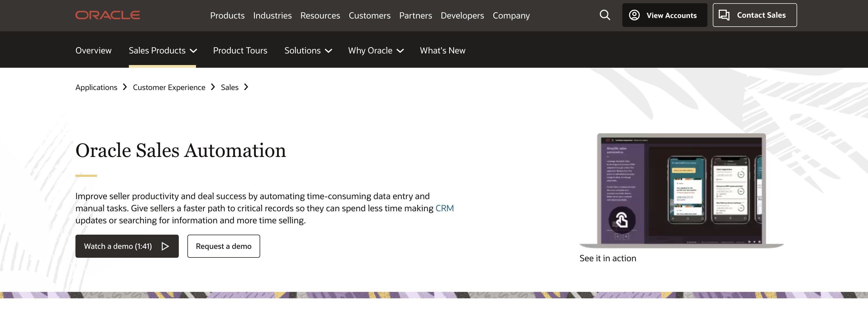Viewport: 868px width, 315px height.
Task: Open the search magnifier icon
Action: [x=605, y=15]
